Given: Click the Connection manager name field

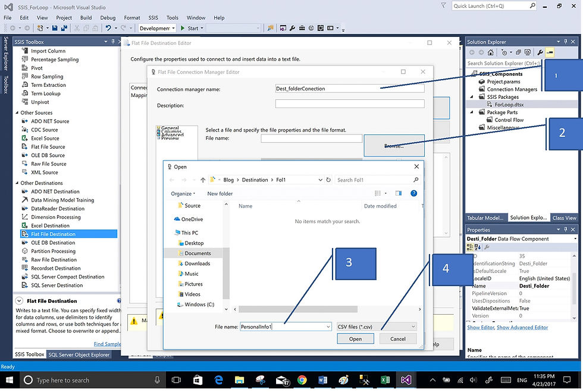Looking at the screenshot, I should [350, 89].
